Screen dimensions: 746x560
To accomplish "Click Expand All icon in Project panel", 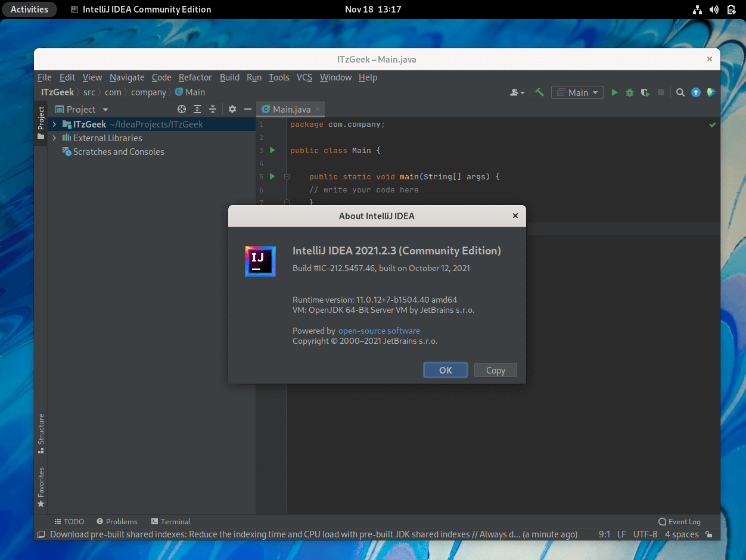I will tap(198, 109).
